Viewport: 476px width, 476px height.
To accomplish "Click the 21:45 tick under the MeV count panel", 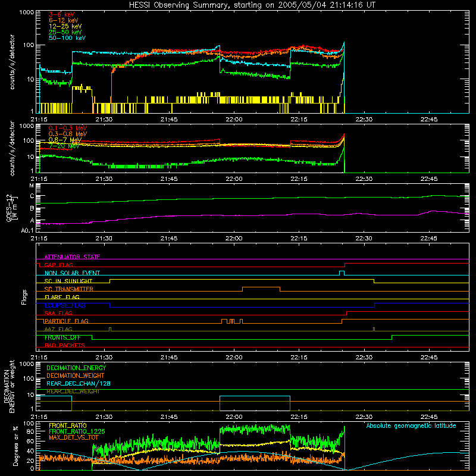I will [169, 179].
